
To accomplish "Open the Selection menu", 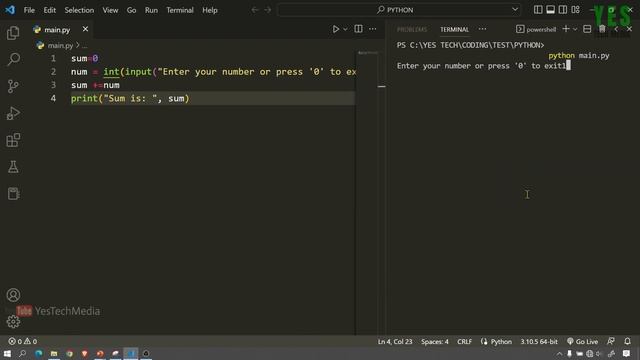I will [x=79, y=10].
